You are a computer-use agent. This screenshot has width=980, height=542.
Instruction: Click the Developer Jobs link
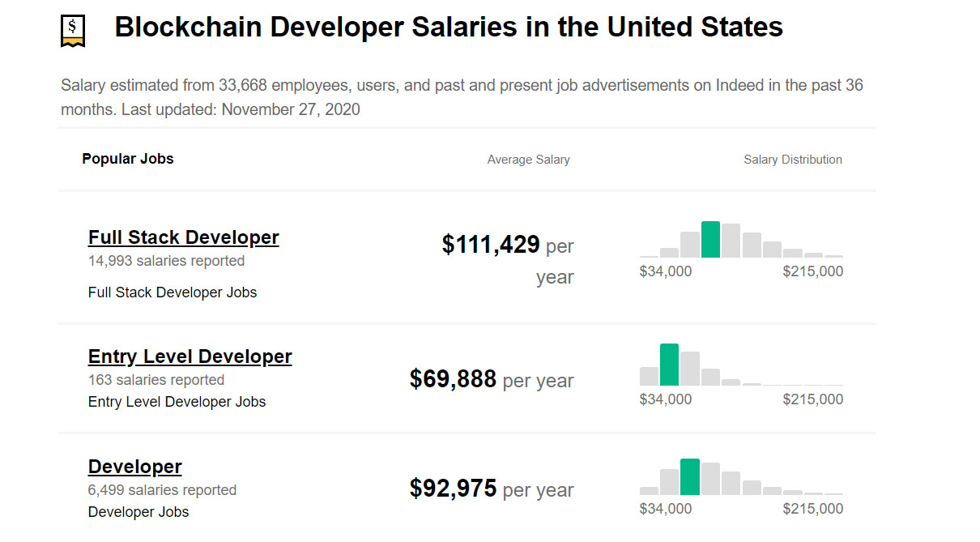click(x=137, y=512)
